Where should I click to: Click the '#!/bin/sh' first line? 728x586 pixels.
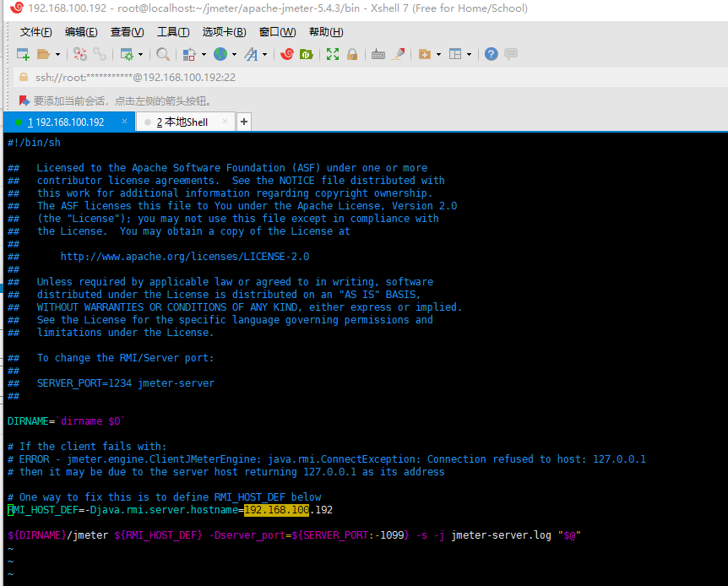34,143
